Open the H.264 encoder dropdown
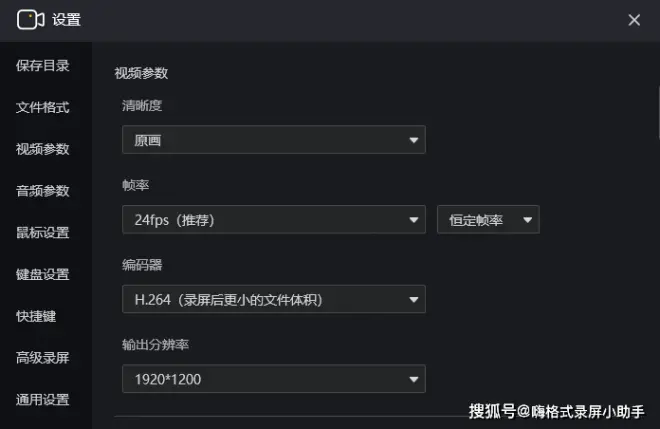This screenshot has width=660, height=429. [274, 299]
